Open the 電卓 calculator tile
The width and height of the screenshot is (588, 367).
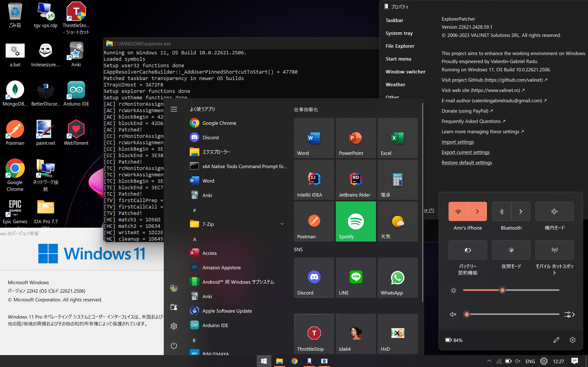coord(398,180)
